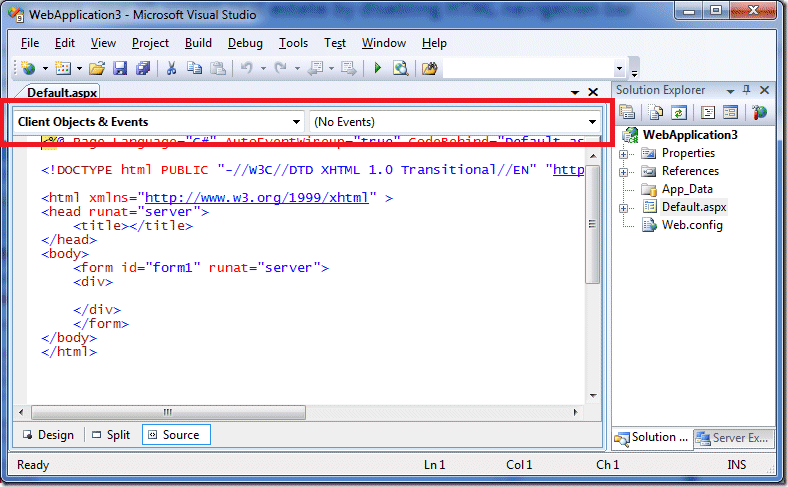The height and width of the screenshot is (487, 788).
Task: Click the horizontal scrollbar thumb in editor
Action: coord(168,412)
